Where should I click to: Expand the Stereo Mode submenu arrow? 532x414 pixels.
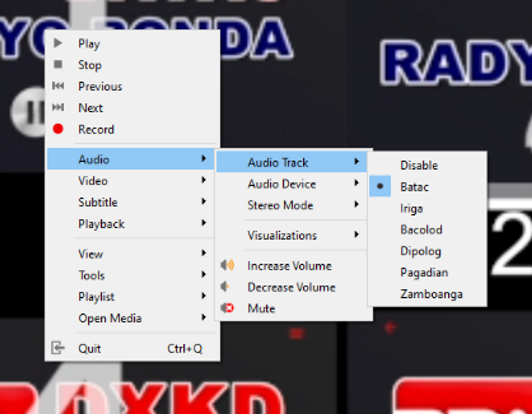click(357, 204)
